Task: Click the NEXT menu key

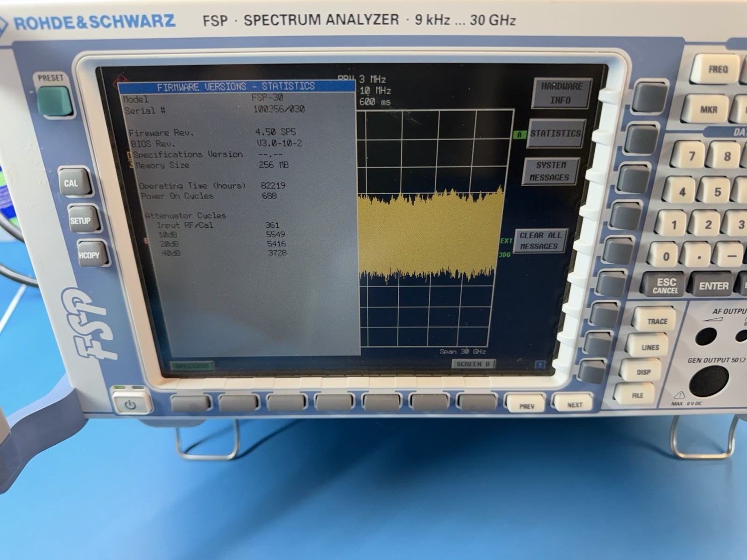Action: coord(574,404)
